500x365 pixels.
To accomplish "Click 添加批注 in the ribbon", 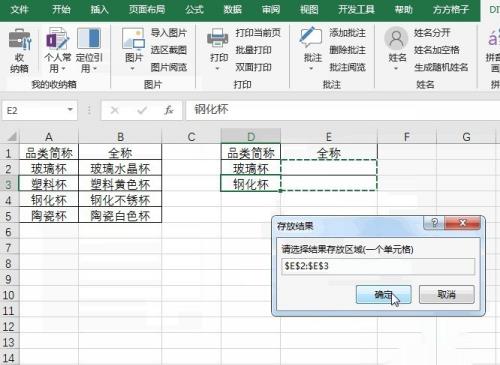I will click(347, 33).
